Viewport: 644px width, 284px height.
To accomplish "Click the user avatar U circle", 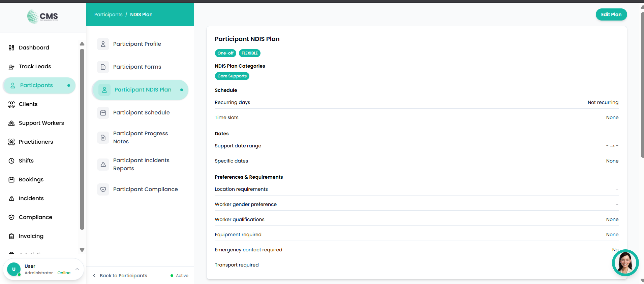I will [14, 269].
